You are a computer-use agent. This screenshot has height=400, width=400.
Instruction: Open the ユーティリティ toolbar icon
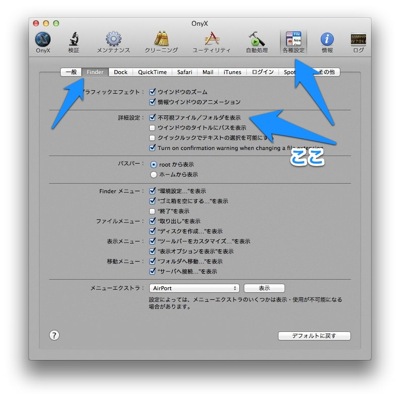(211, 42)
